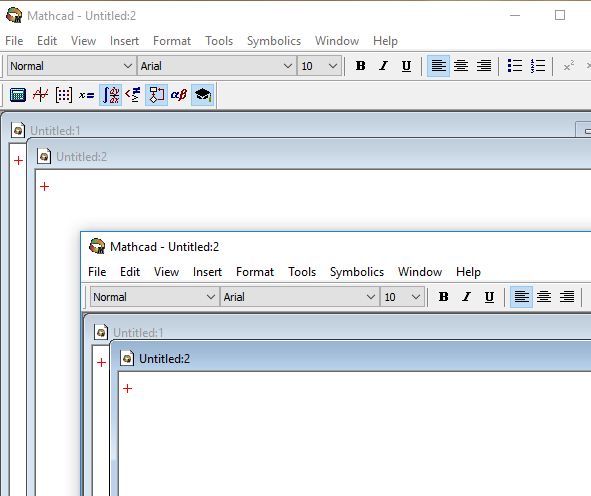The height and width of the screenshot is (496, 591).
Task: Toggle Underline in front window toolbar
Action: (489, 297)
